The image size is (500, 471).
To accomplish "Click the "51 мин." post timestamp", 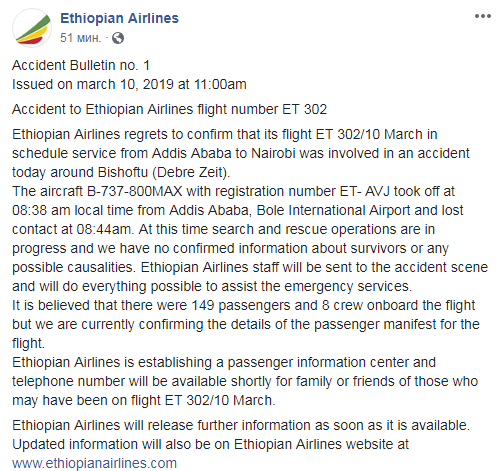I will pos(80,38).
